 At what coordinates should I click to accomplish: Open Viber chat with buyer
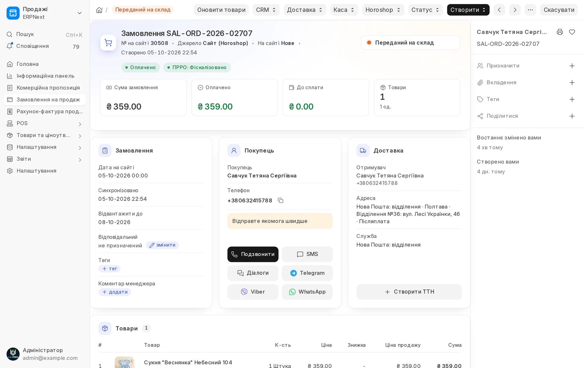(253, 292)
